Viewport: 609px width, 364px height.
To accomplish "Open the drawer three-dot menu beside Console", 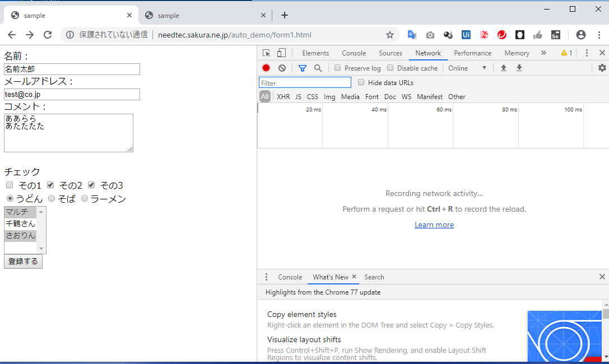I will pos(266,277).
